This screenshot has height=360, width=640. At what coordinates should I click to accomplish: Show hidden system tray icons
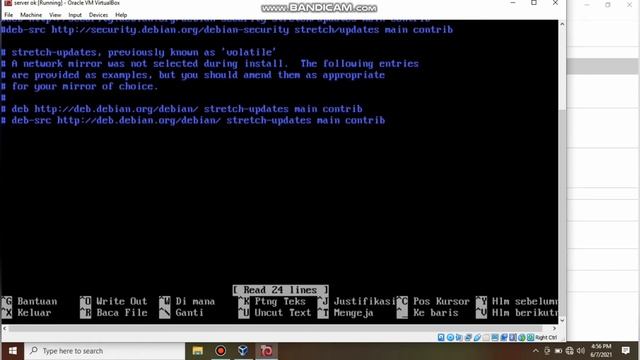pos(536,351)
